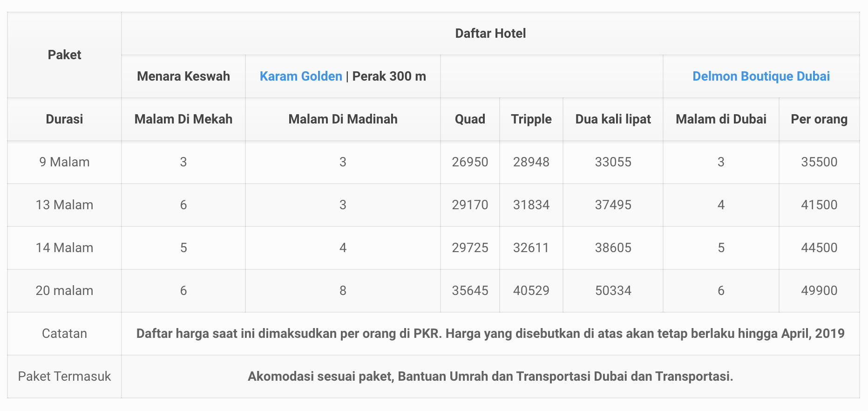Click the Malam Di Madinah header
868x411 pixels.
pos(343,119)
